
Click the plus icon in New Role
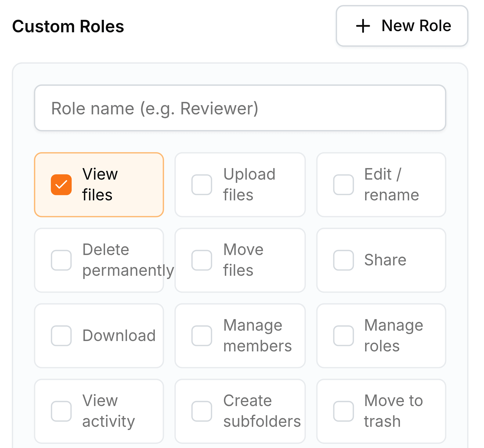[x=363, y=26]
